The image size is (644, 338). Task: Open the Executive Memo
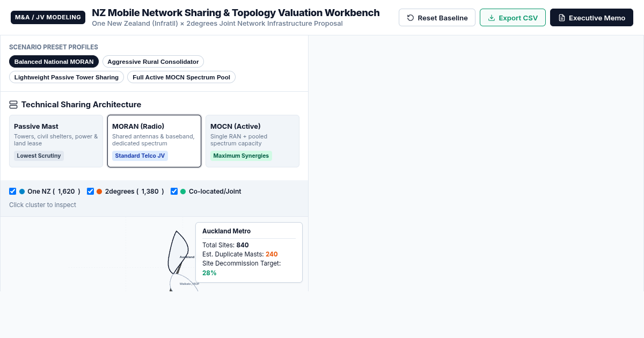[591, 18]
